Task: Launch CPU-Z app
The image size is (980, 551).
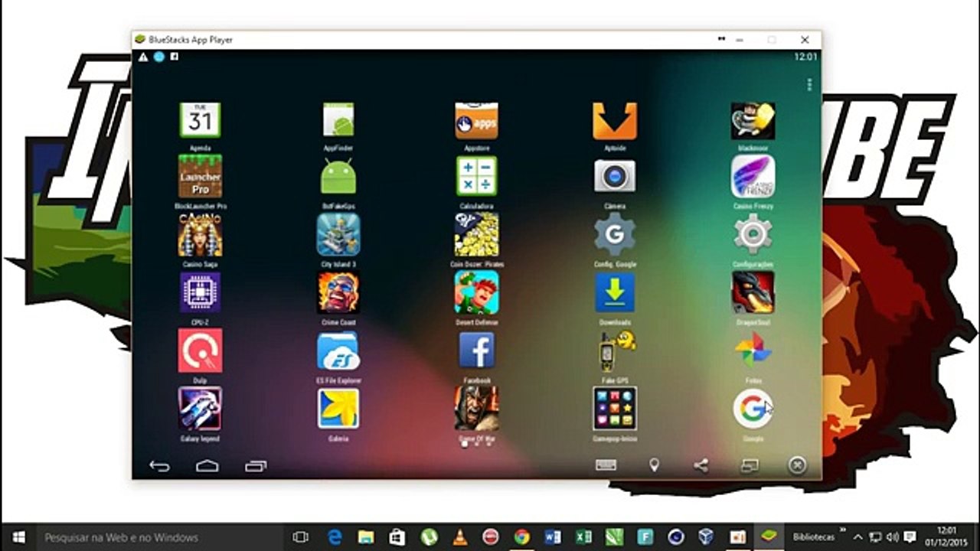Action: click(x=200, y=292)
